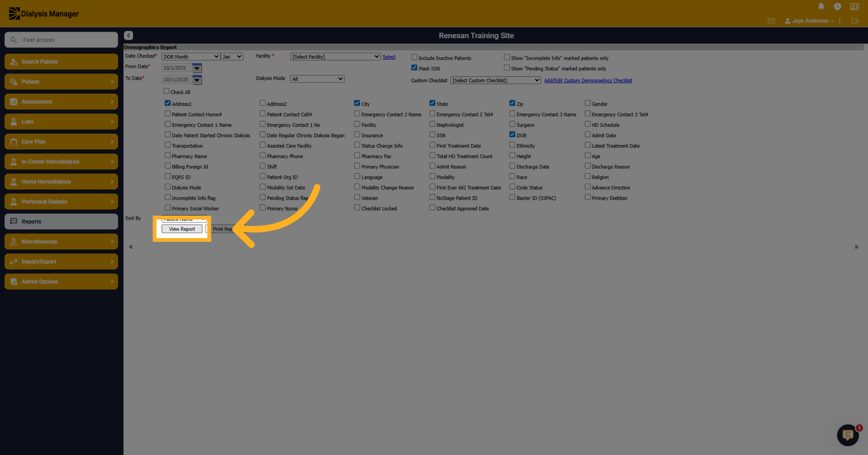Expand Home Hemodialysis menu
The width and height of the screenshot is (868, 455).
point(61,182)
